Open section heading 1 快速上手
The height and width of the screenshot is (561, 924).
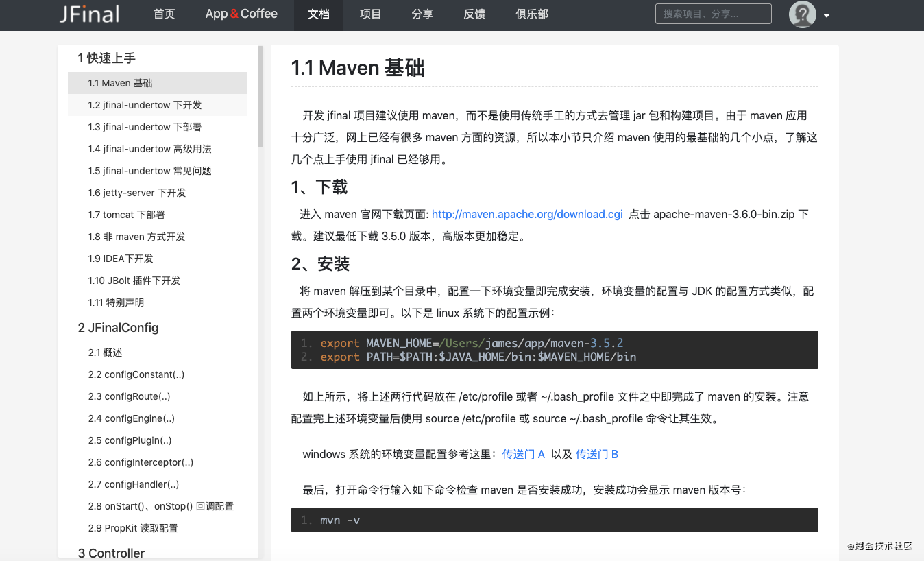pyautogui.click(x=107, y=58)
